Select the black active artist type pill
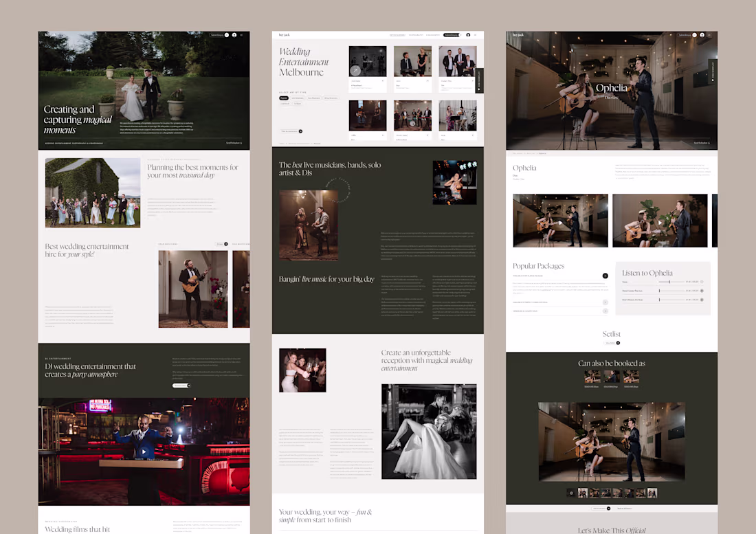Image resolution: width=756 pixels, height=534 pixels. point(284,98)
